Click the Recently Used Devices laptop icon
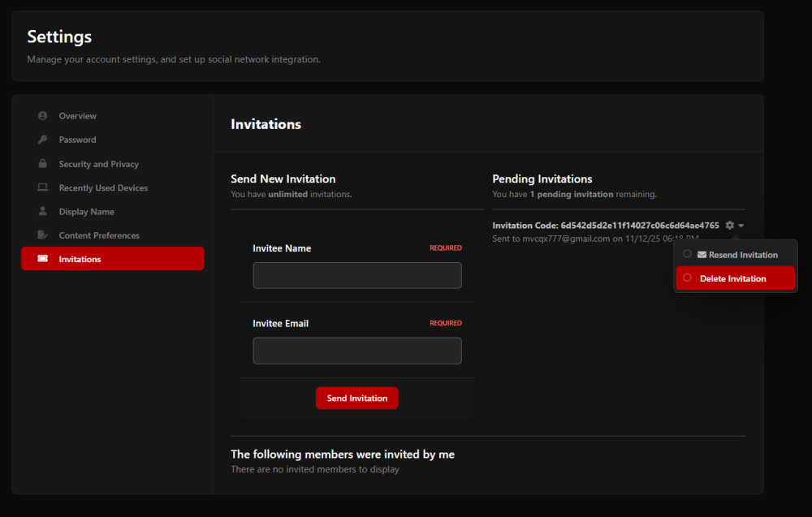The height and width of the screenshot is (517, 812). pos(42,187)
